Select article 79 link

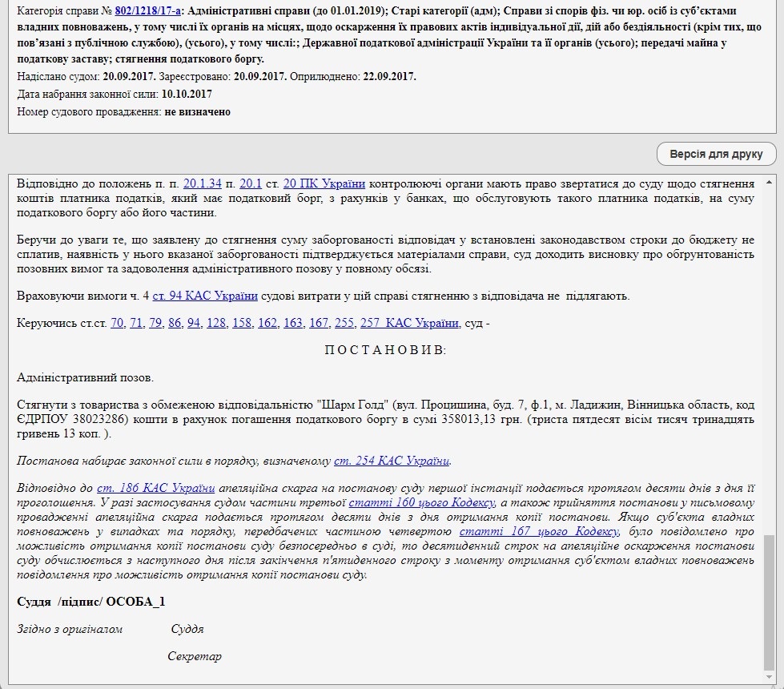[155, 323]
